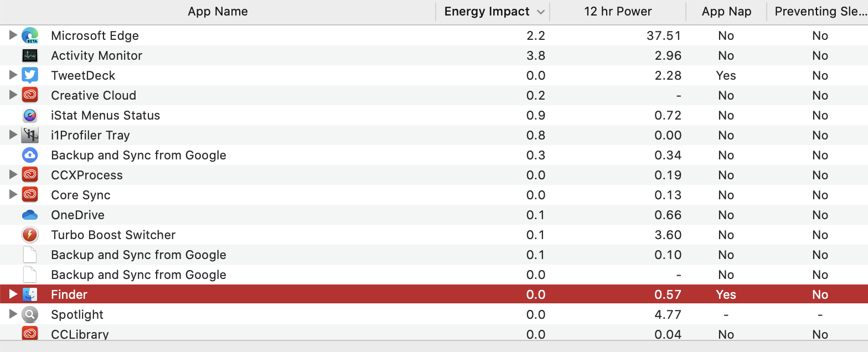
Task: Click the Spotlight magnifier icon
Action: point(30,314)
